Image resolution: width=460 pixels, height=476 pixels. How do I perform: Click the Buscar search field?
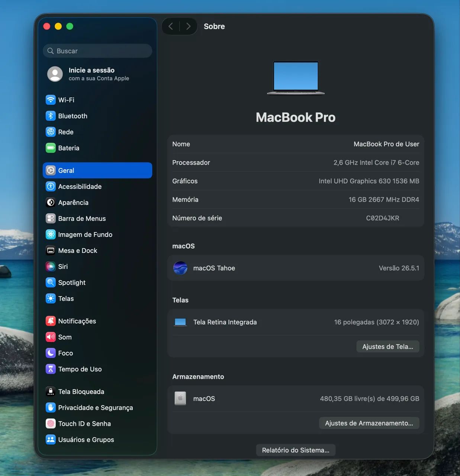click(x=97, y=51)
